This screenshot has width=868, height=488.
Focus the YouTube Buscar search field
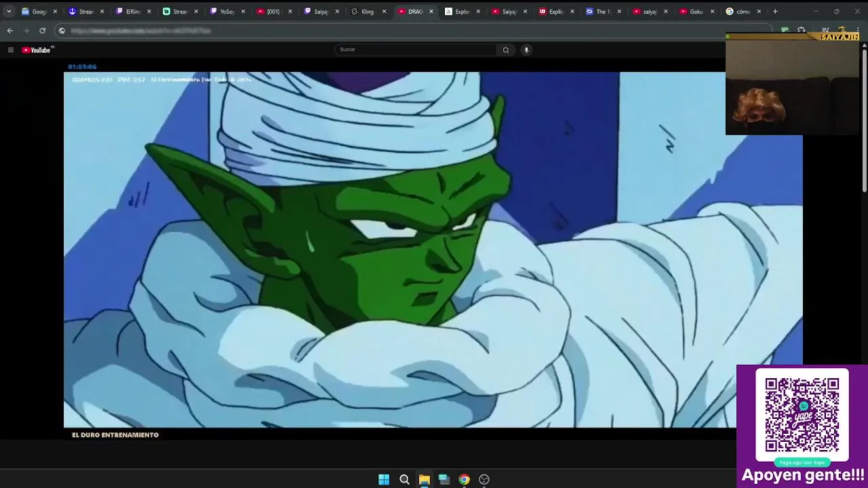[x=415, y=49]
